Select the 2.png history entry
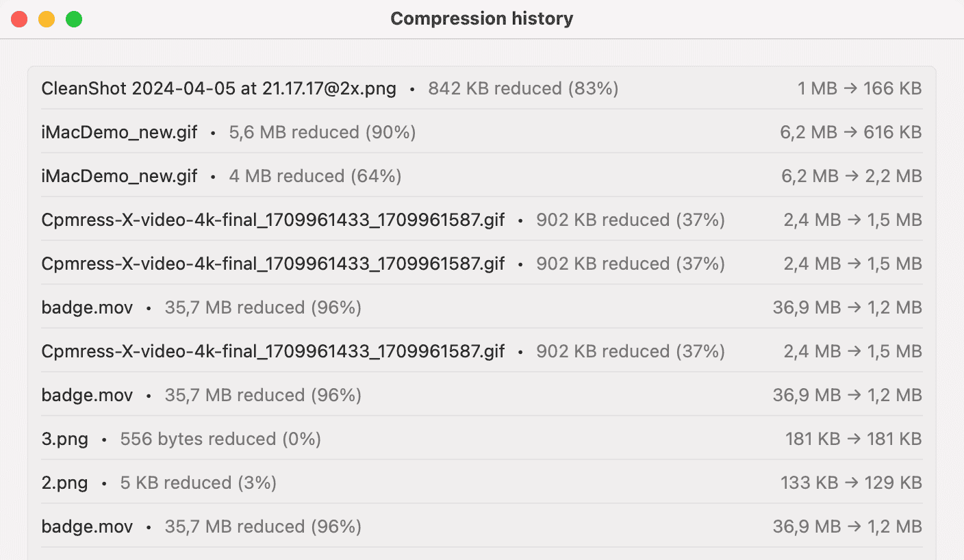This screenshot has width=964, height=560. coord(65,483)
